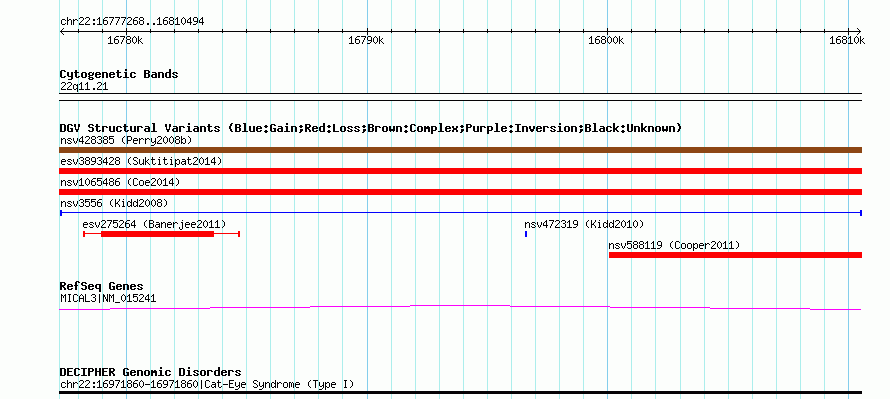The width and height of the screenshot is (890, 399).
Task: Open the nsv1065486 (Coe2014) label
Action: point(120,182)
